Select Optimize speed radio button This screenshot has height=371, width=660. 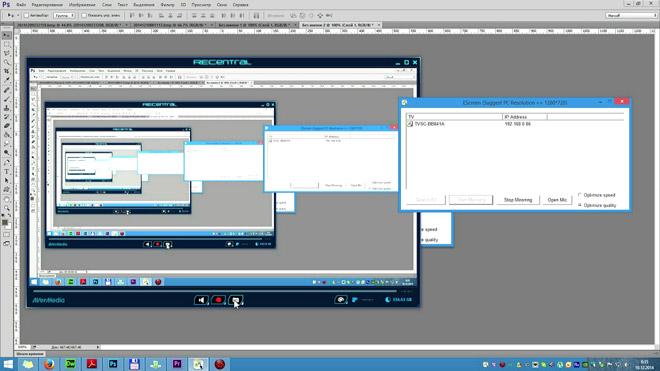(580, 195)
